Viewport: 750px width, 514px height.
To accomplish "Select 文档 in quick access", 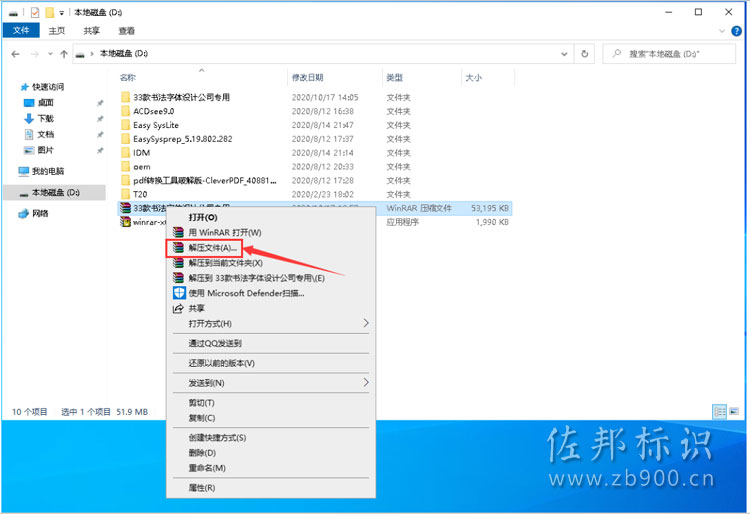I will coord(45,134).
